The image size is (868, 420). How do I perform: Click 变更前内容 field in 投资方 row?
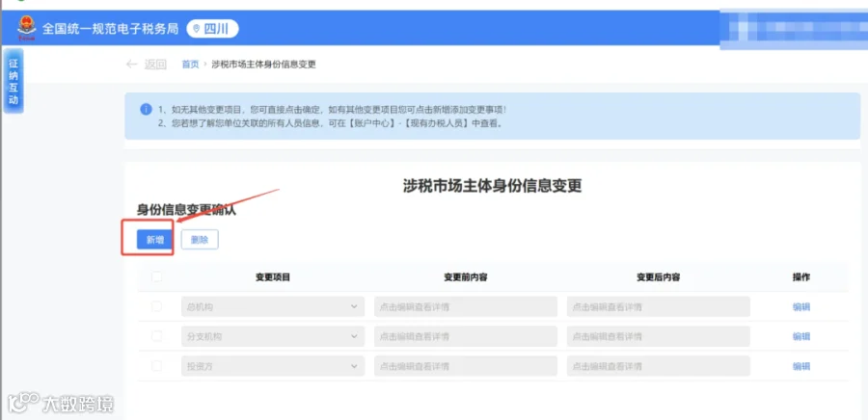(466, 366)
